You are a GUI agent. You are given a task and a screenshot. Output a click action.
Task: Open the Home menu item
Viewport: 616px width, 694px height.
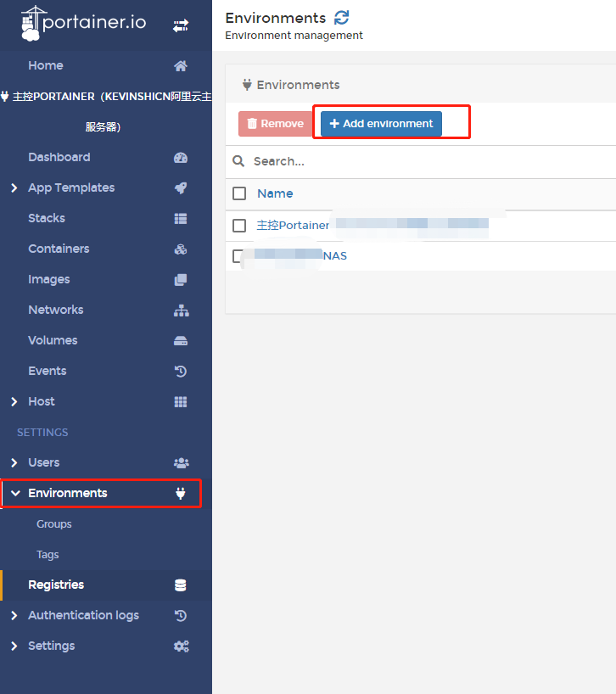46,65
